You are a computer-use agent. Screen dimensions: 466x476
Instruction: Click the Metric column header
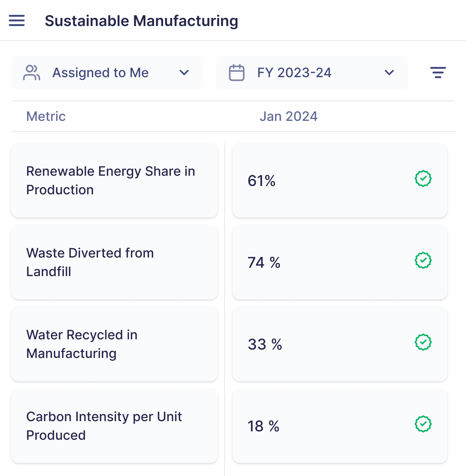point(46,117)
